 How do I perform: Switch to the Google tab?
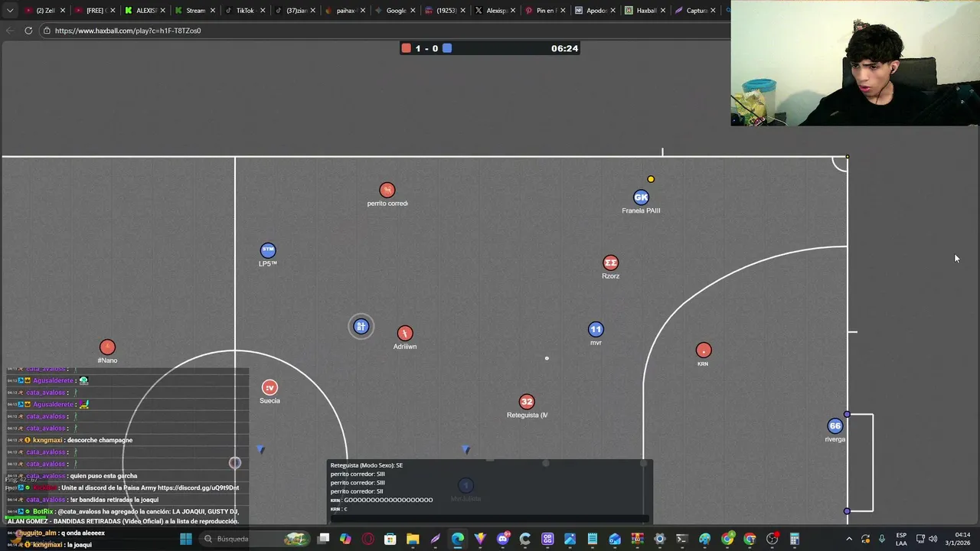[394, 11]
